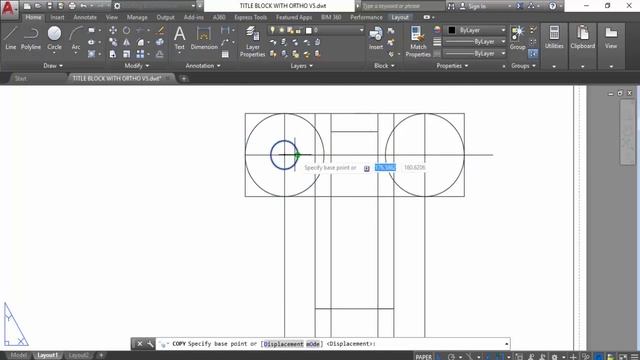
Task: Expand the Groups panel
Action: 523,66
